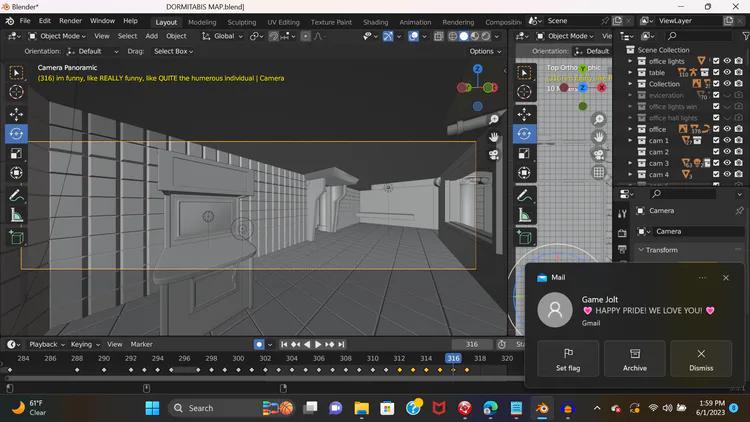Open the Render menu

point(70,21)
